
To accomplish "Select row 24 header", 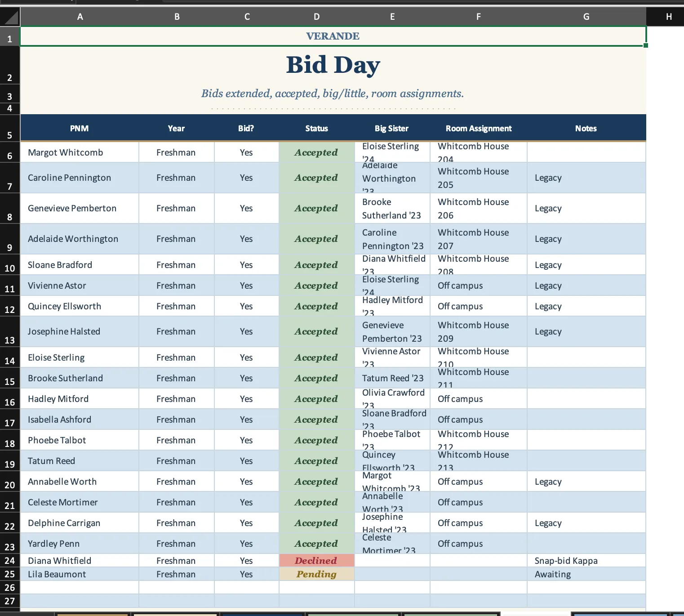I will click(10, 561).
